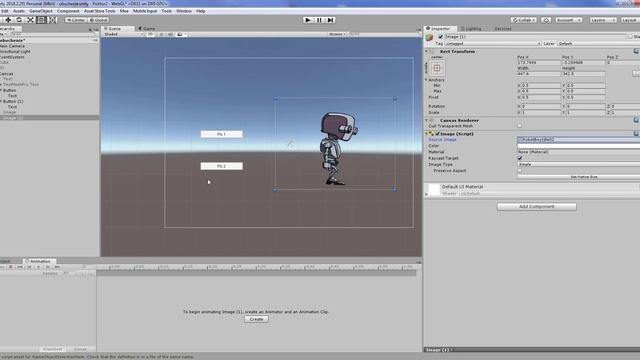Image resolution: width=640 pixels, height=360 pixels.
Task: Open the Color swatch picker
Action: click(x=578, y=146)
